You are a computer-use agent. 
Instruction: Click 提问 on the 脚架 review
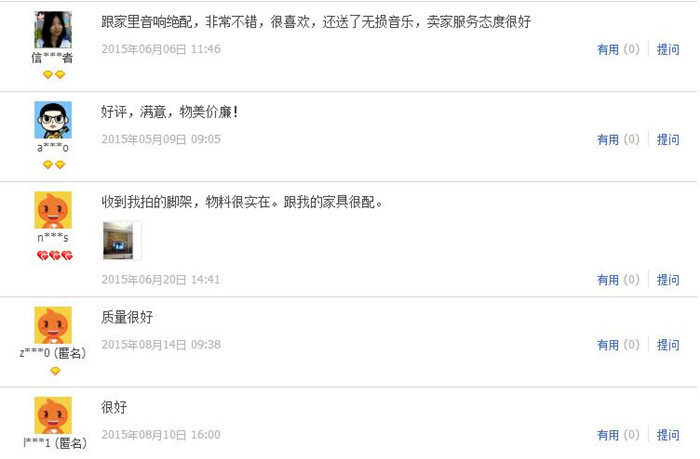pos(668,280)
